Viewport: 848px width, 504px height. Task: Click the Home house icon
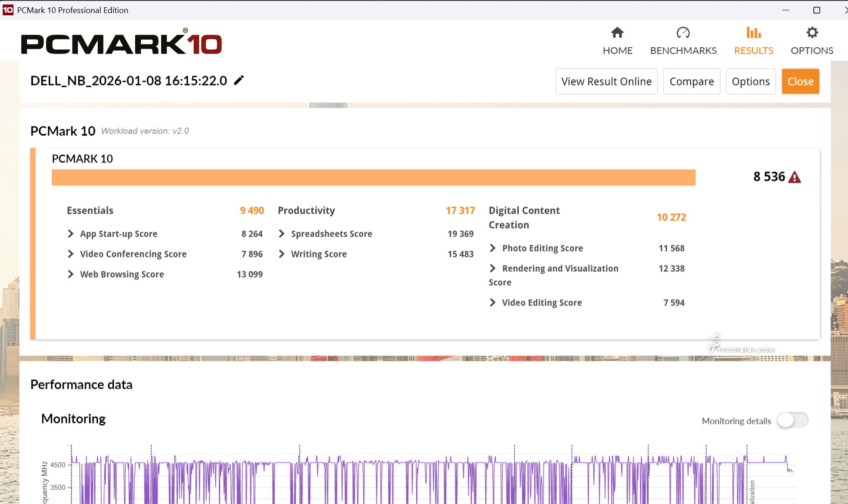pos(617,32)
